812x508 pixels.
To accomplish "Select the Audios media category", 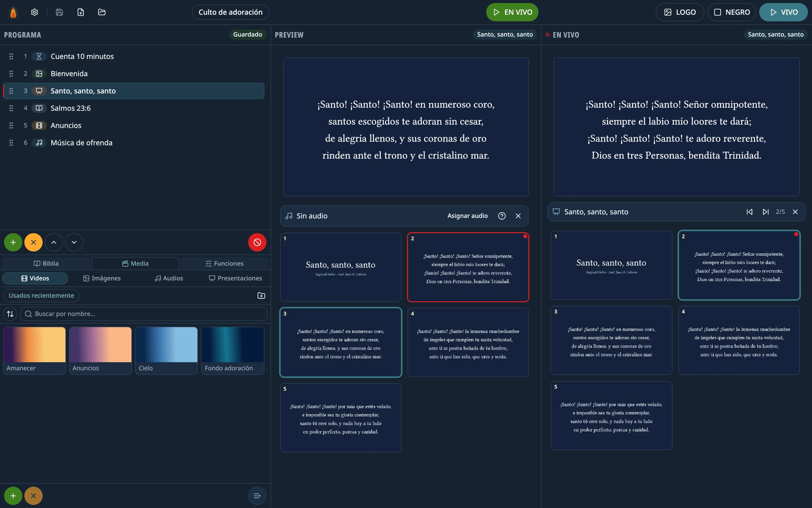I will coord(168,279).
